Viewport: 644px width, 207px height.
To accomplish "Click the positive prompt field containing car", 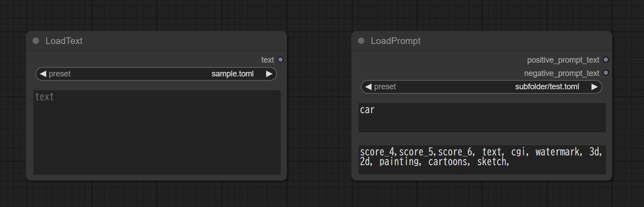I will point(482,118).
